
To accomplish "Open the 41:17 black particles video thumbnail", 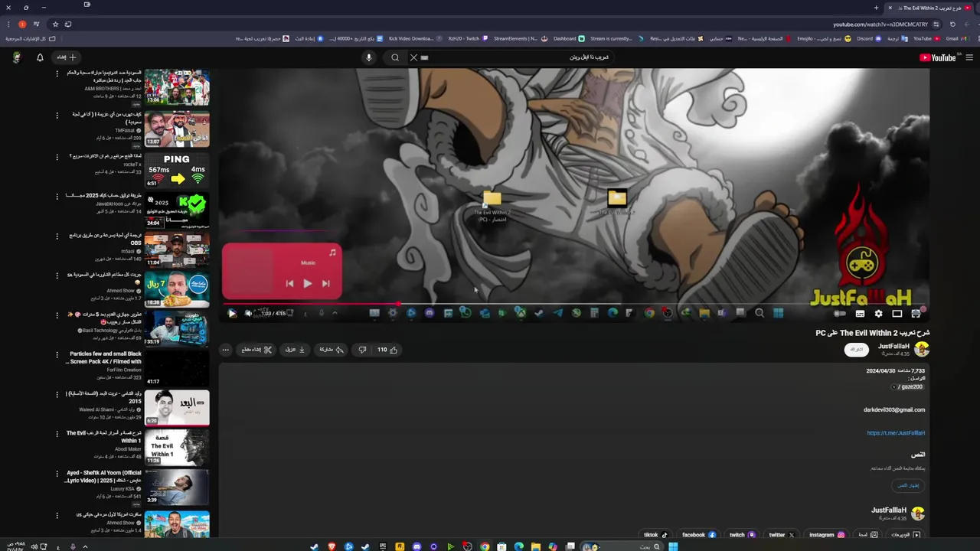I will pos(177,367).
